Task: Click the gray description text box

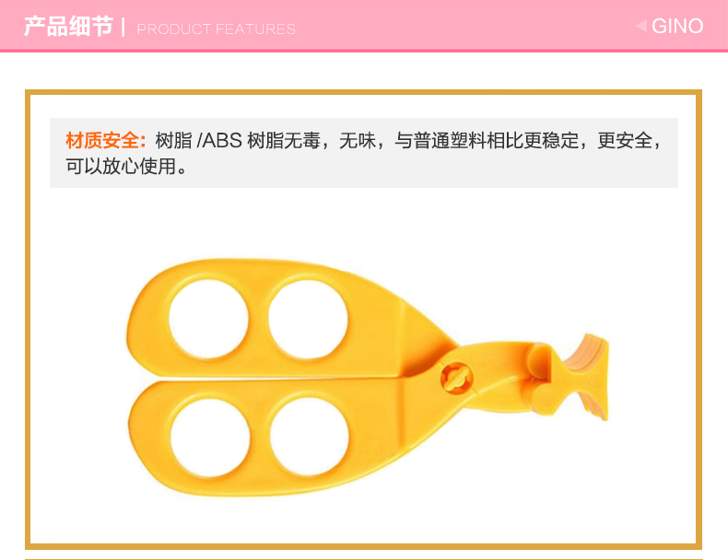Action: click(364, 153)
